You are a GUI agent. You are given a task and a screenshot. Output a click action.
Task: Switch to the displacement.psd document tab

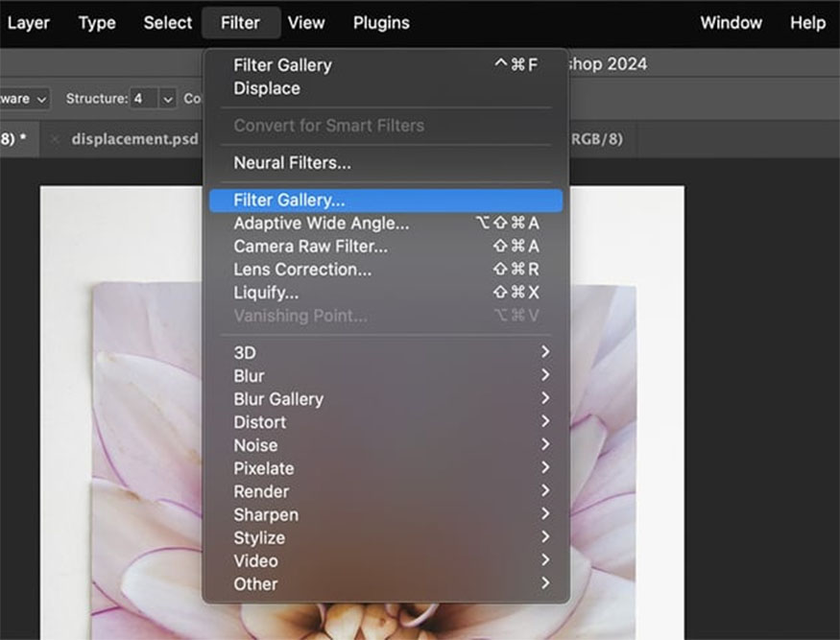pyautogui.click(x=134, y=139)
